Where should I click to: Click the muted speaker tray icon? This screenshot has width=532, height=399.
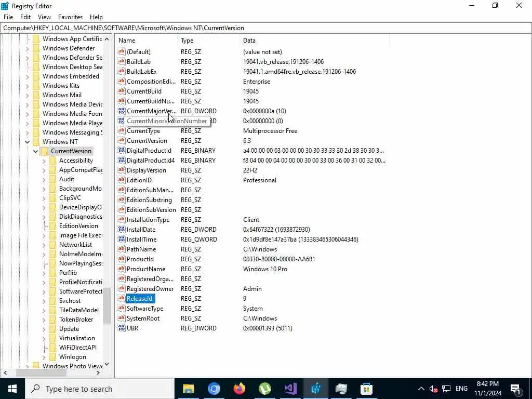click(x=433, y=389)
